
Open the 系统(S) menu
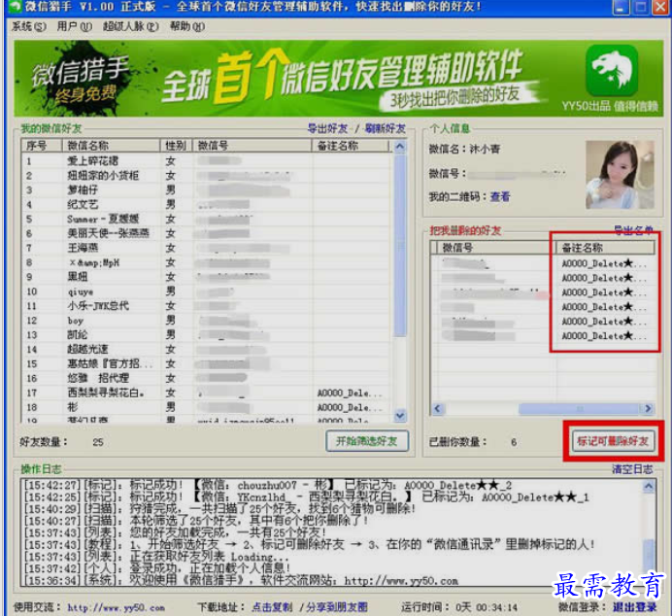click(x=29, y=26)
